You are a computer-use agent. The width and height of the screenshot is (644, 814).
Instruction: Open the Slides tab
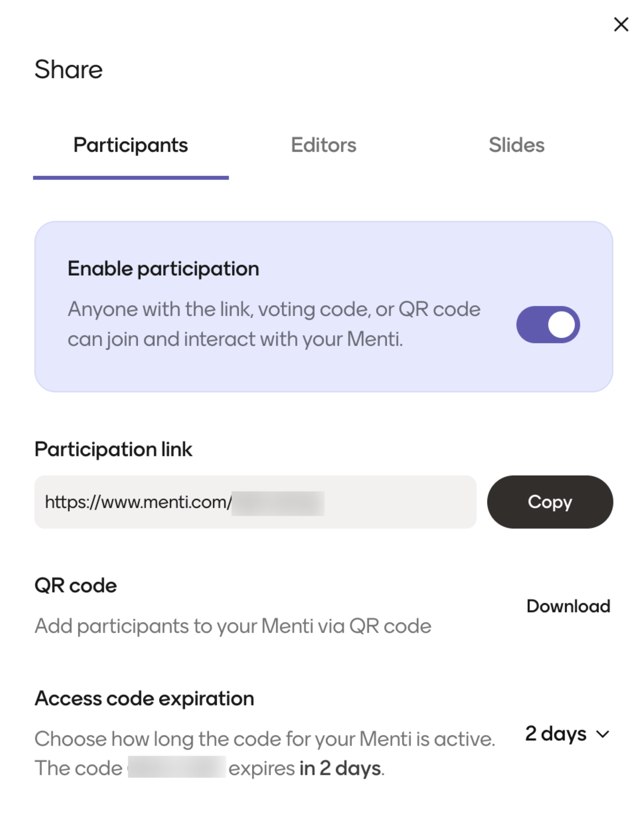pos(516,145)
